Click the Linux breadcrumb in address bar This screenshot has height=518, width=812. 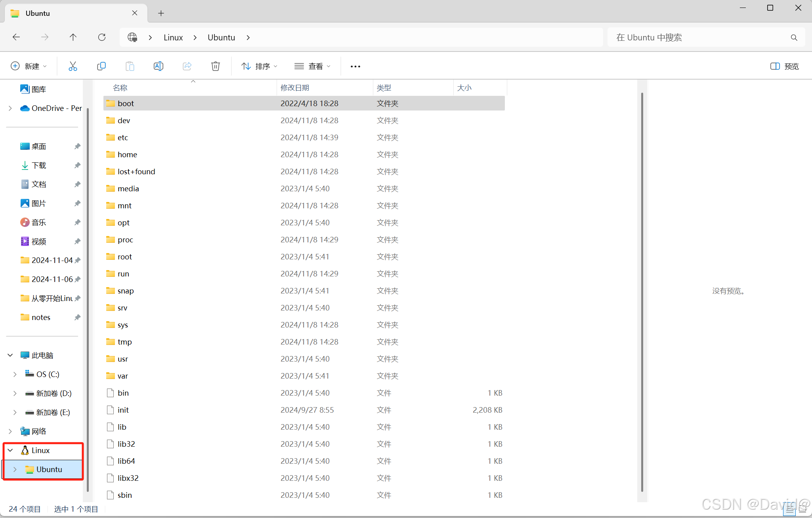173,37
